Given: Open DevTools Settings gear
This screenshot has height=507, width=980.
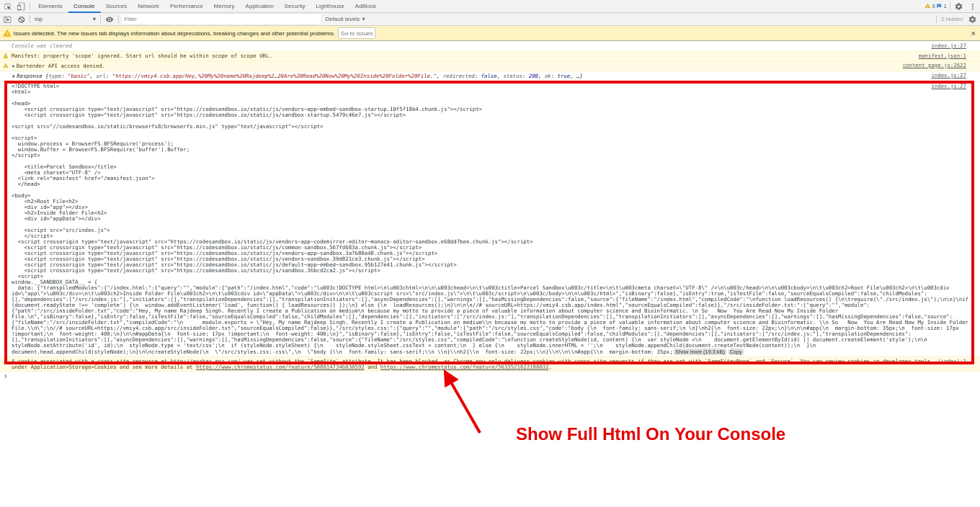Looking at the screenshot, I should [958, 6].
